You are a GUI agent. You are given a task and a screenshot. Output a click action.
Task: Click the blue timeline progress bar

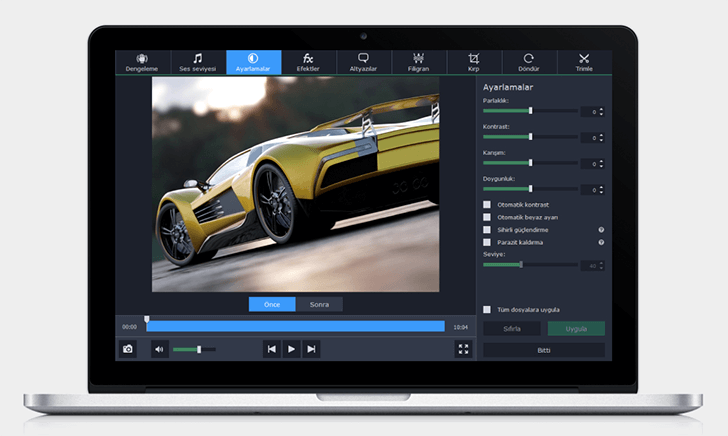[x=295, y=326]
